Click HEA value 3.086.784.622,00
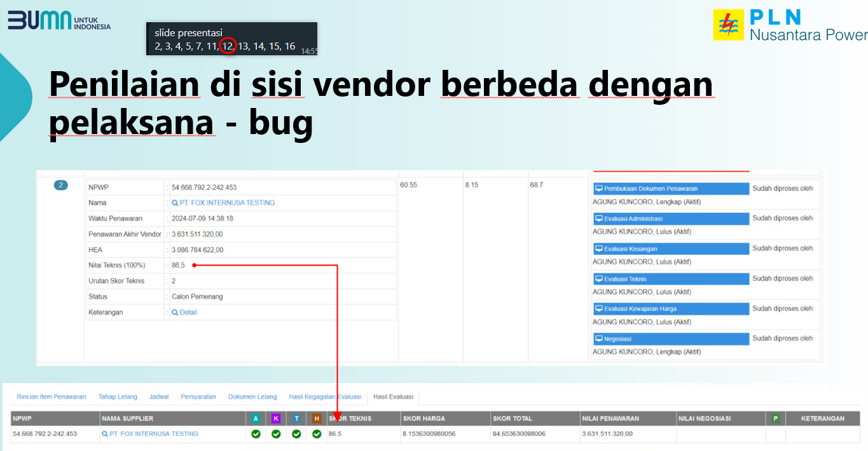 pos(197,250)
